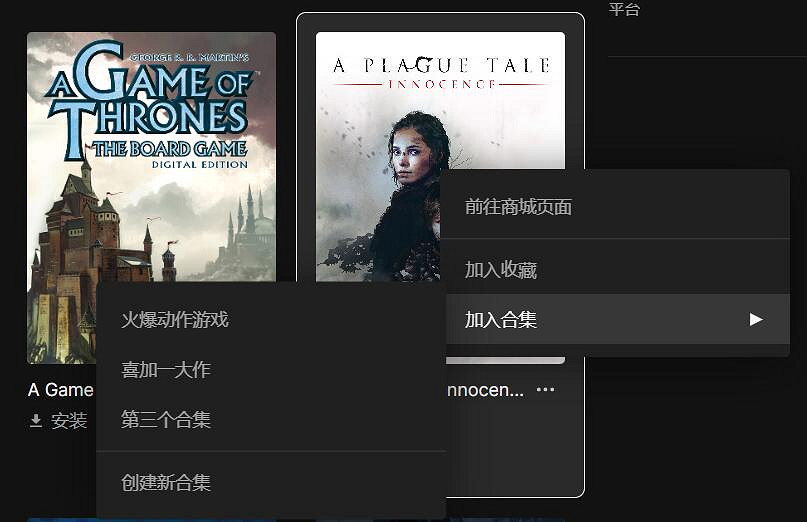Image resolution: width=807 pixels, height=522 pixels.
Task: Click the install download arrow icon
Action: pyautogui.click(x=36, y=421)
